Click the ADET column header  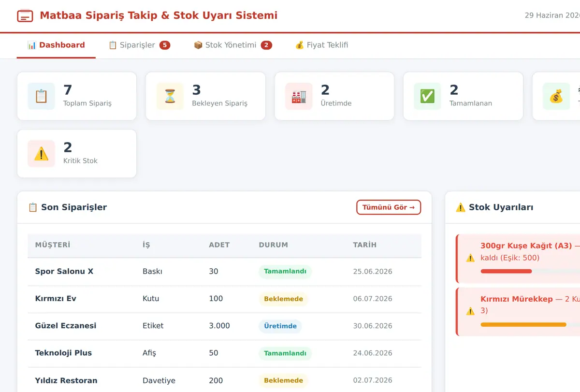(x=219, y=245)
